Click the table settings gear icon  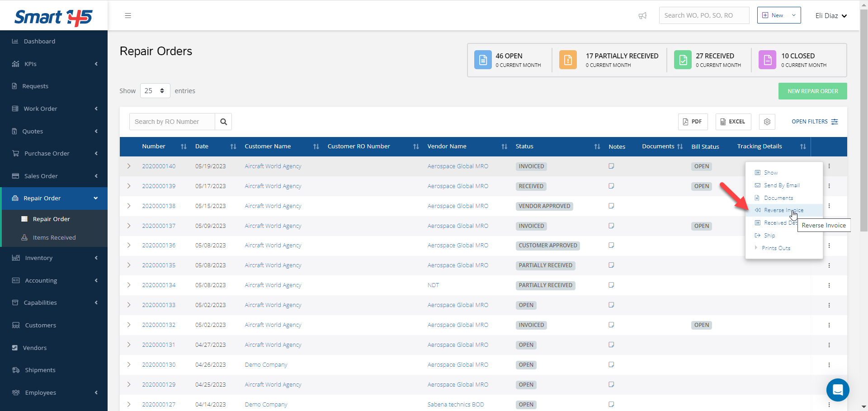pyautogui.click(x=767, y=122)
